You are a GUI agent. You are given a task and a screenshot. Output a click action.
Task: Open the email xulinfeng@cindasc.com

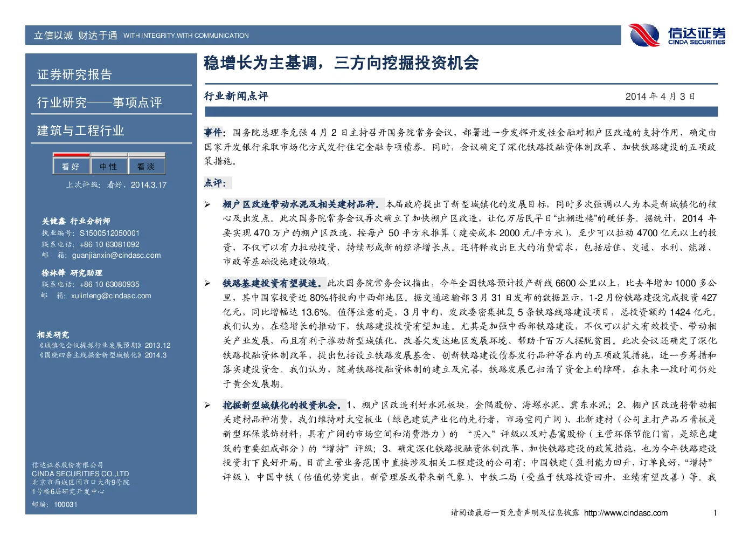[111, 296]
